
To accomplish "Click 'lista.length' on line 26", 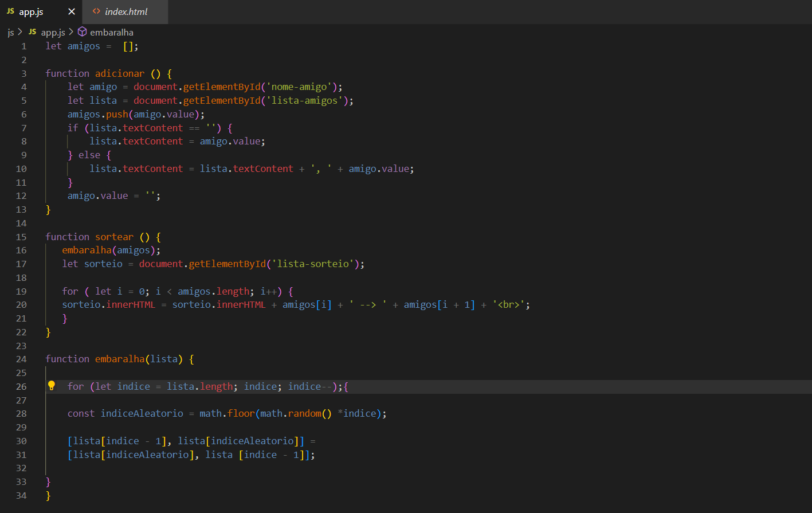I will (199, 386).
